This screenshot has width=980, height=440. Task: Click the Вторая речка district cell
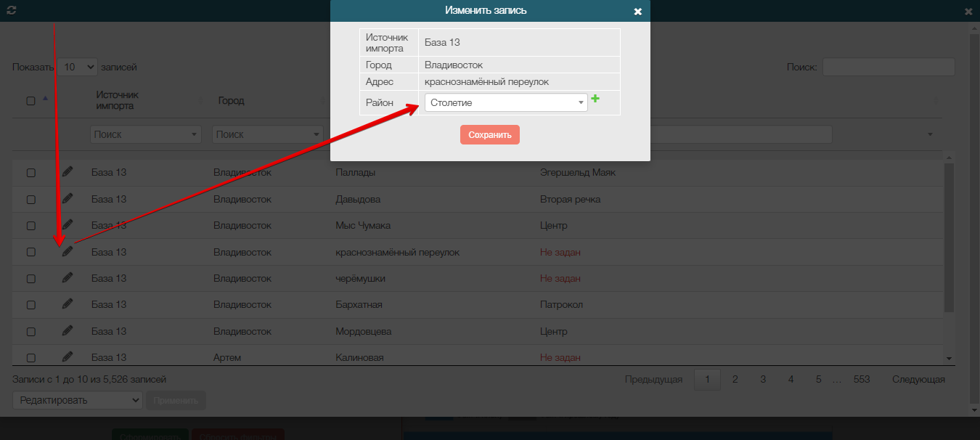click(x=570, y=199)
